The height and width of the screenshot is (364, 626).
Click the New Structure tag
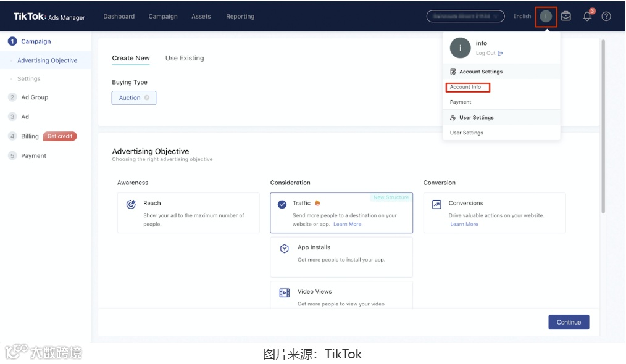coord(391,197)
